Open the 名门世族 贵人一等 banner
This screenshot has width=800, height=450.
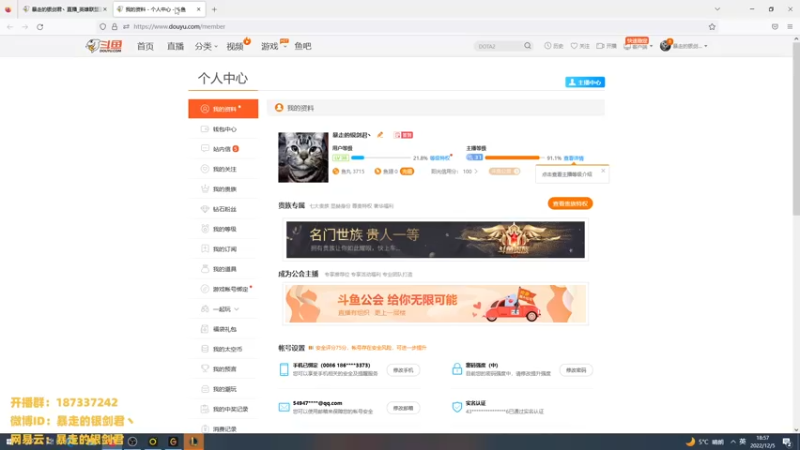click(x=435, y=240)
